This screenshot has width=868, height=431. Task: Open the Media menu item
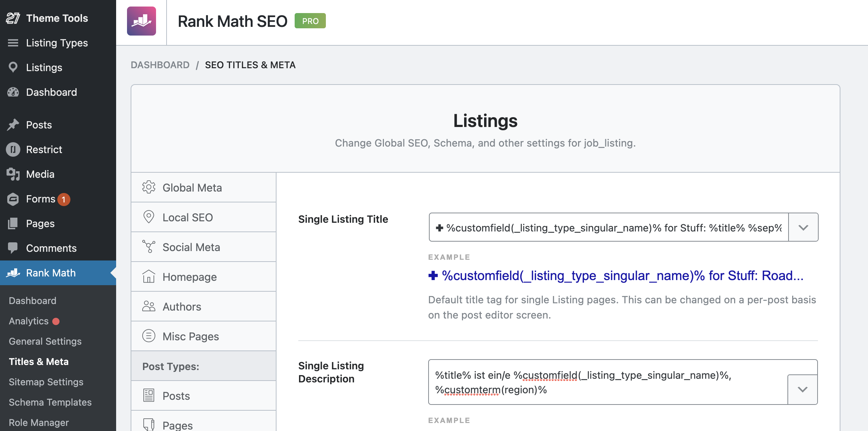pos(58,174)
